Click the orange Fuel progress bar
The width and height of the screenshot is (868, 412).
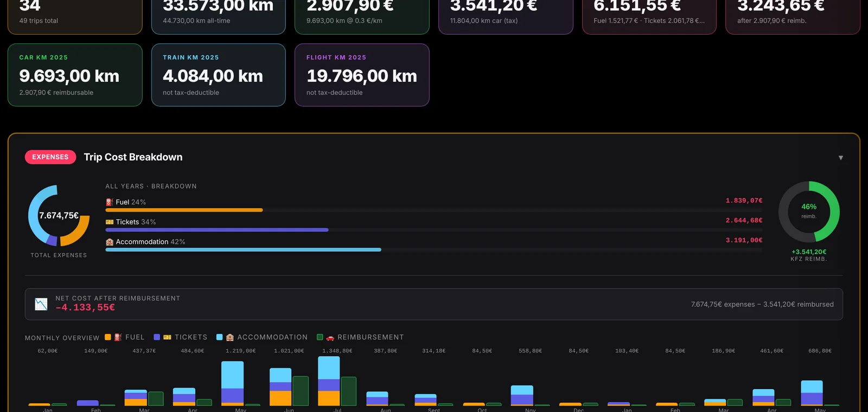pyautogui.click(x=184, y=210)
